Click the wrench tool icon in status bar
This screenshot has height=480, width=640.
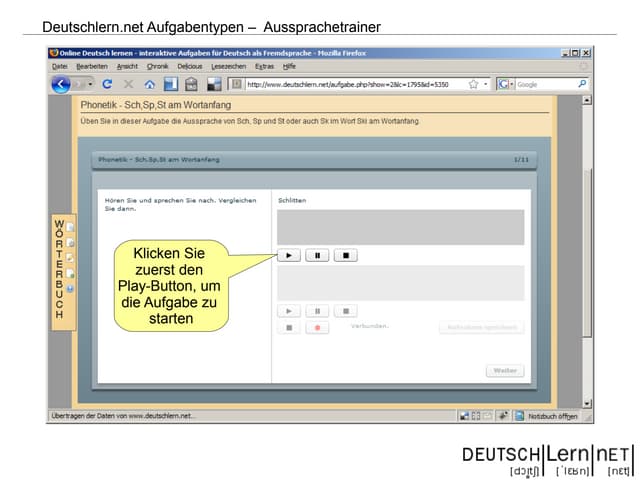click(x=503, y=416)
